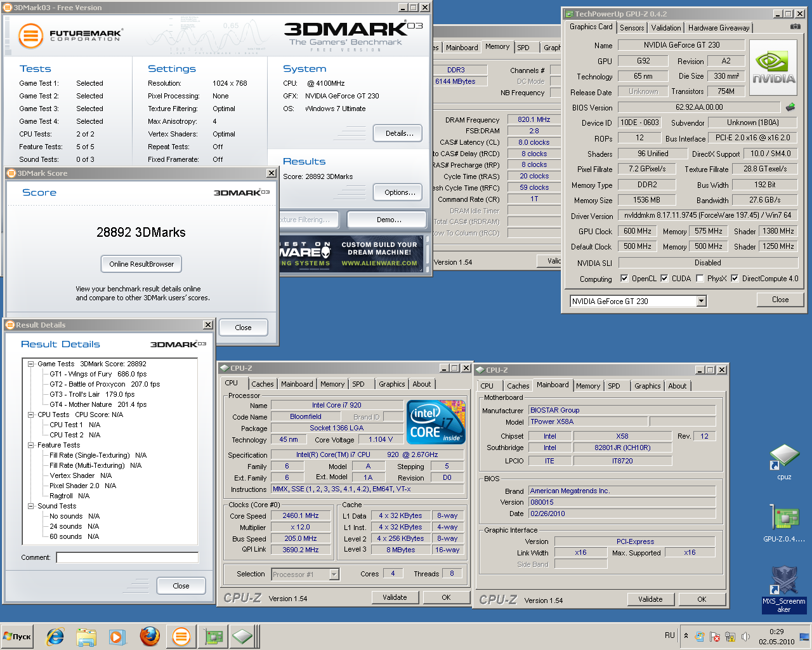Click the Action Center flag tray icon

(715, 636)
